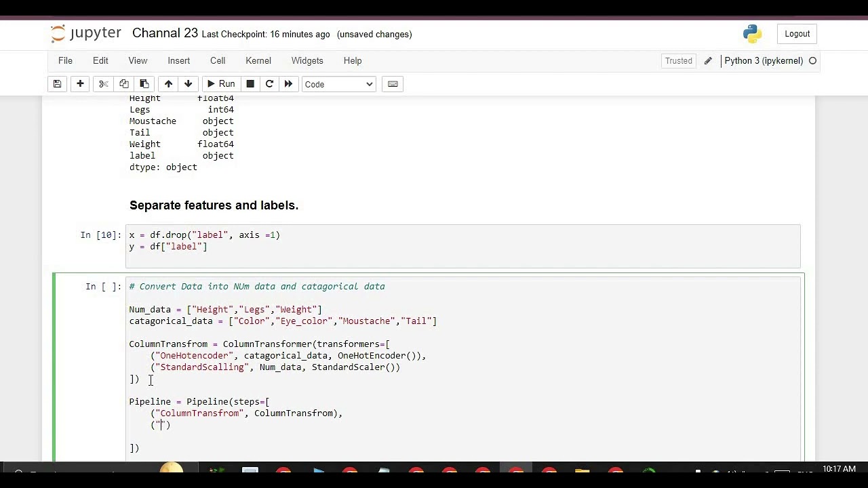
Task: Save and checkpoint the notebook
Action: coord(58,84)
